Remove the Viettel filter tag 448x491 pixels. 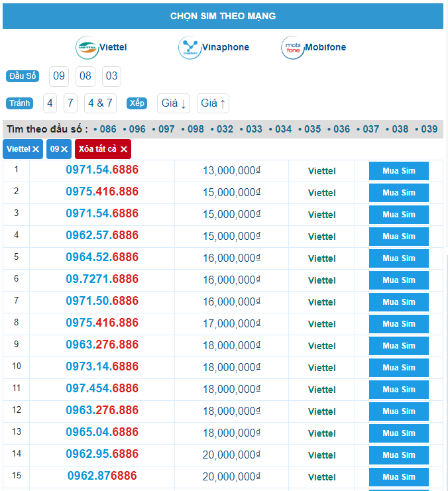coord(23,149)
